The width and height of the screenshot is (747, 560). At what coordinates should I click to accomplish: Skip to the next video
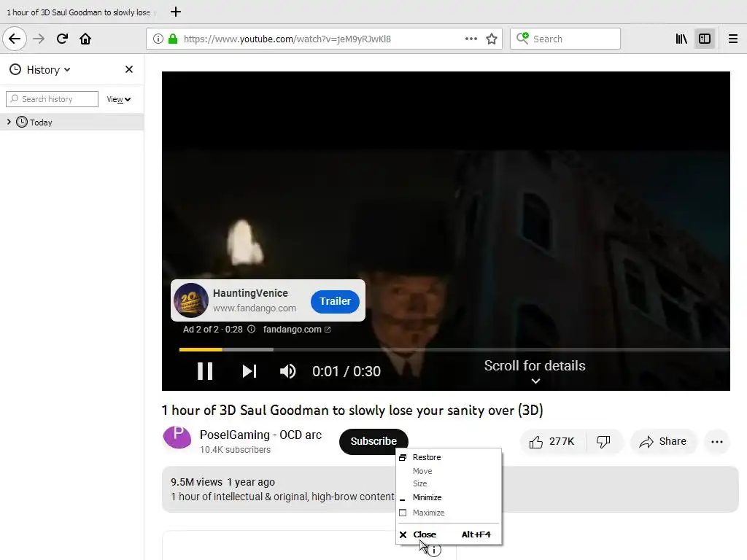pos(249,371)
